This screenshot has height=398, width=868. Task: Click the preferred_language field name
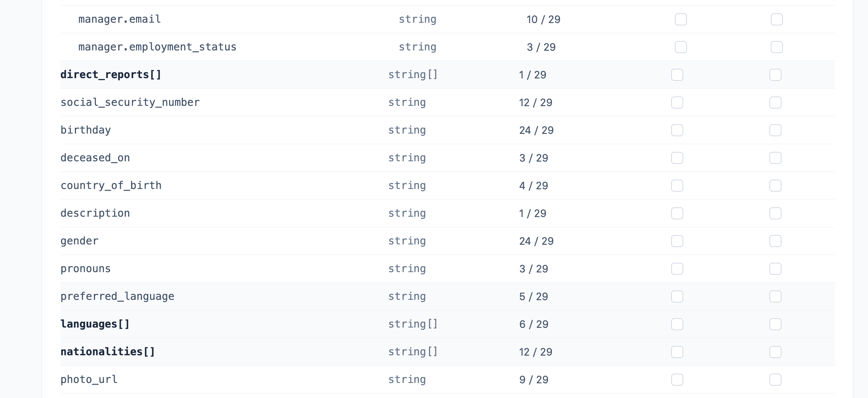click(117, 296)
